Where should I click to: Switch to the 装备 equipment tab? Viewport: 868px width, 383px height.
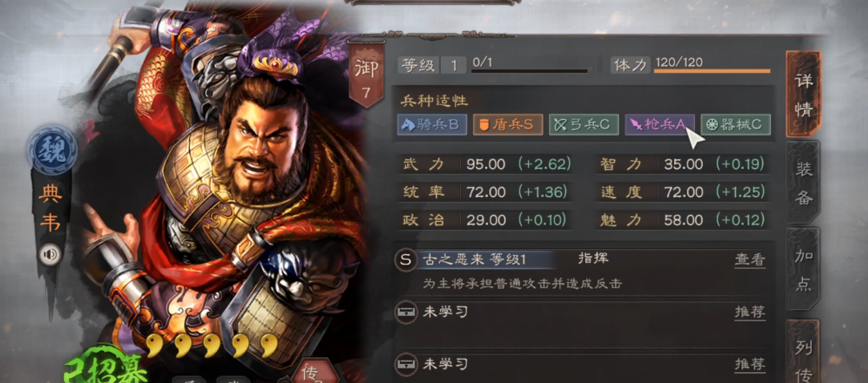pos(803,184)
